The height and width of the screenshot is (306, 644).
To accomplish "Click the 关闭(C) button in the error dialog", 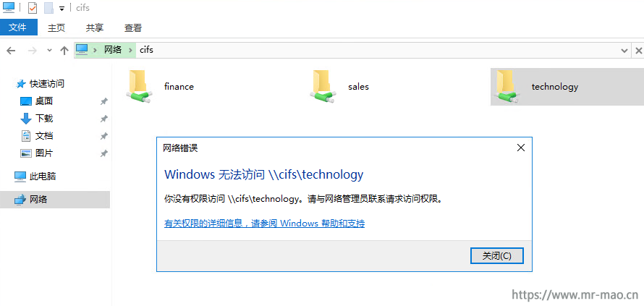I will pyautogui.click(x=497, y=256).
